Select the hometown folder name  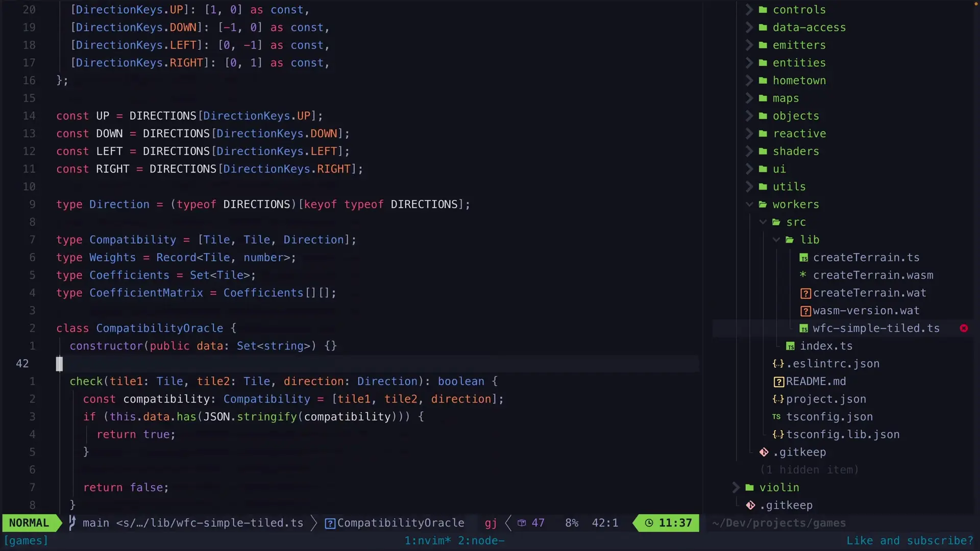pos(799,81)
